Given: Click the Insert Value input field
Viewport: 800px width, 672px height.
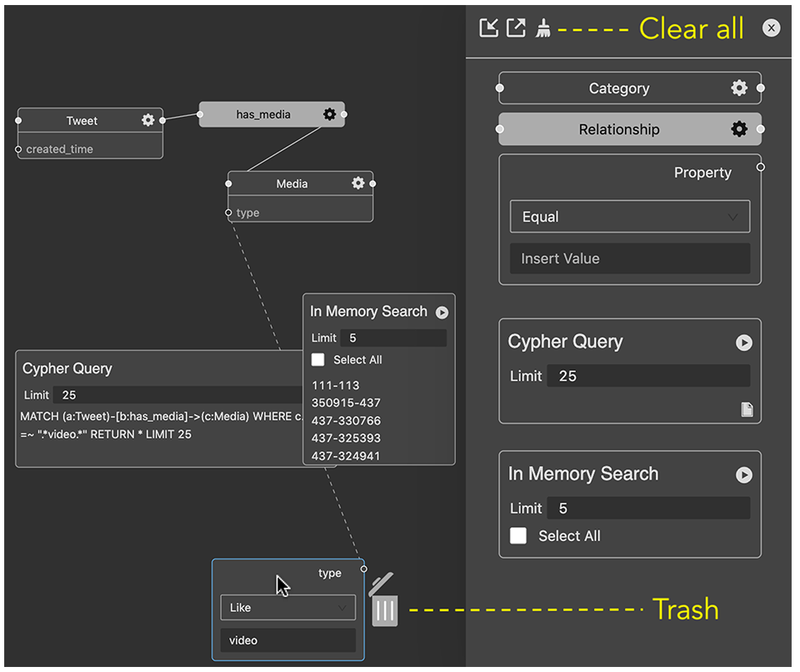Looking at the screenshot, I should (629, 258).
